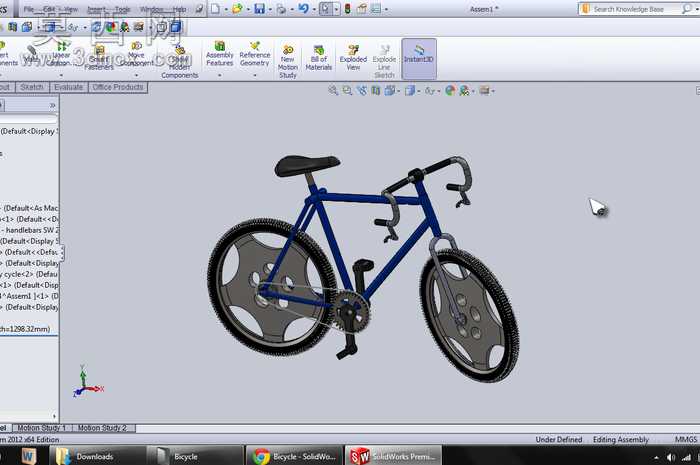Screen dimensions: 700x465
Task: Click the Print icon
Action: click(x=281, y=8)
